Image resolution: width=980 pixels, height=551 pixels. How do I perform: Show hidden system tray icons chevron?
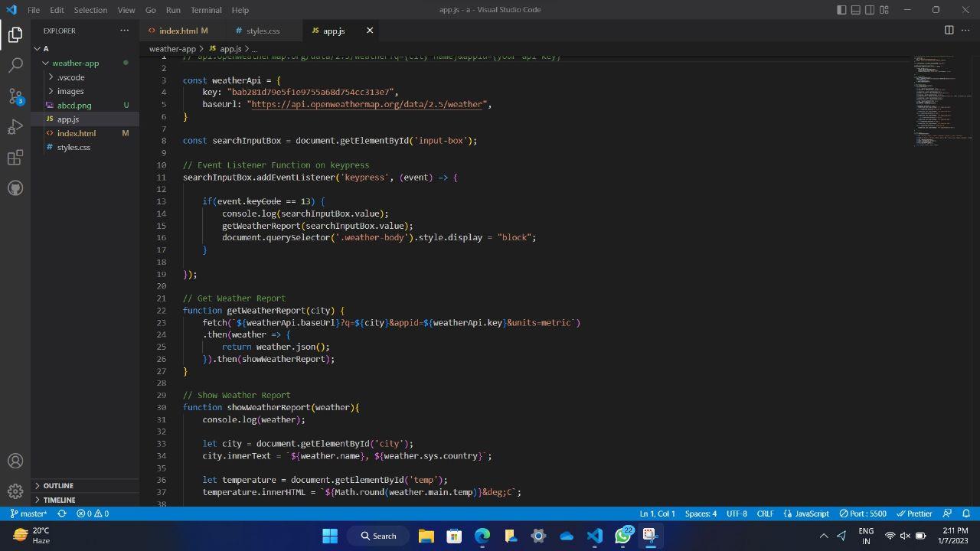pos(824,536)
